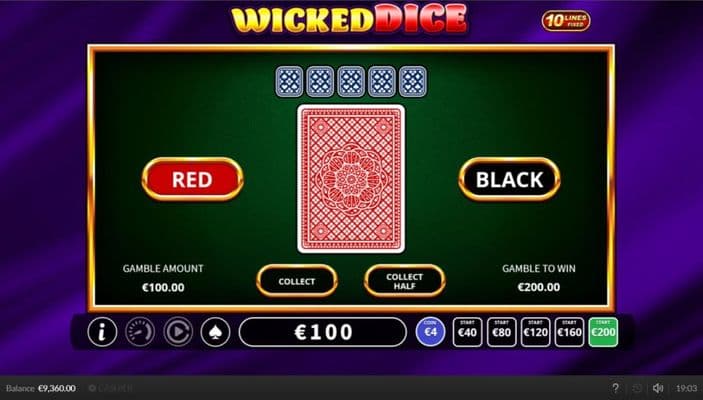Click the 10 Lines Fixed badge

[x=566, y=21]
